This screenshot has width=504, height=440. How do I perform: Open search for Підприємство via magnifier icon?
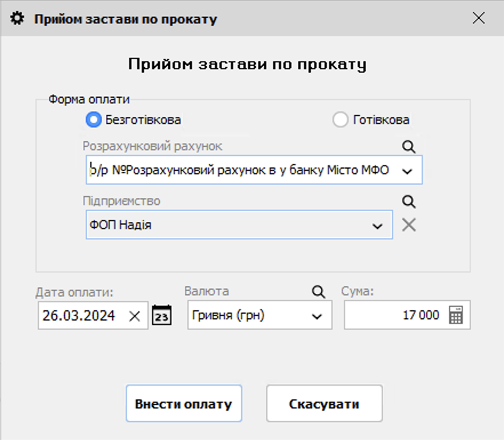coord(408,202)
